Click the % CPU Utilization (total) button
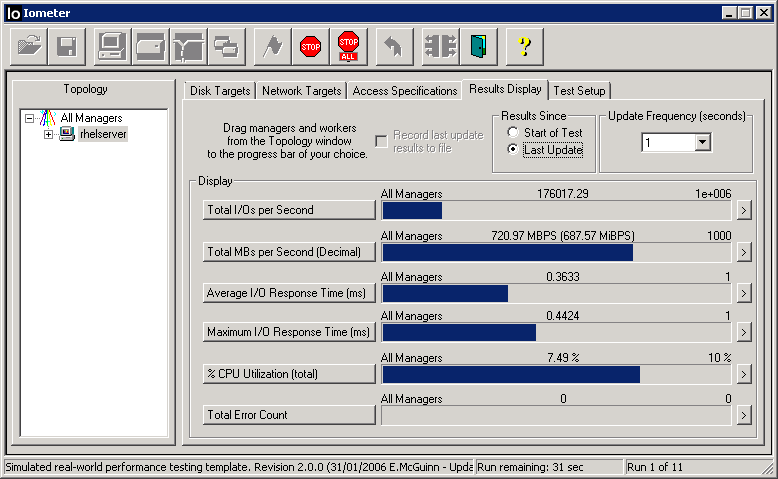 pos(289,373)
